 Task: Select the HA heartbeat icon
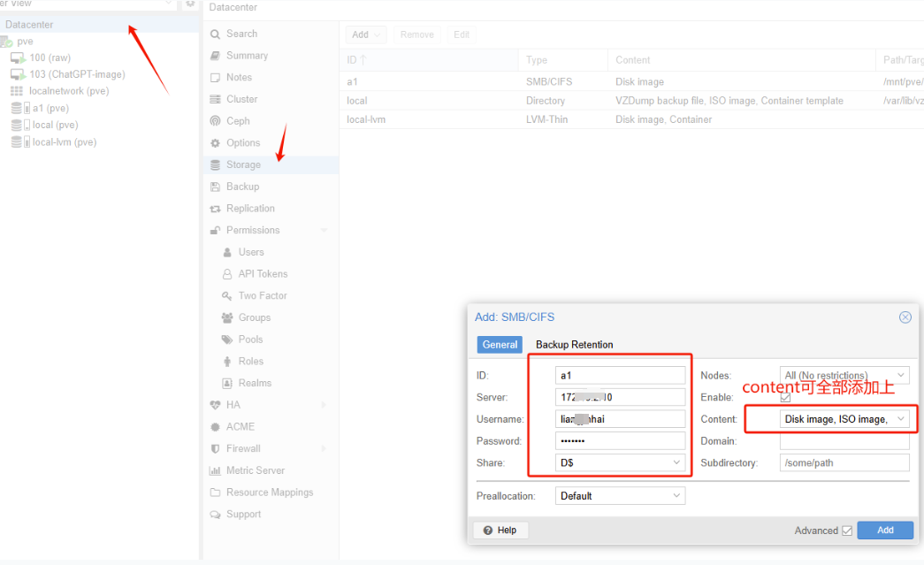coord(215,405)
